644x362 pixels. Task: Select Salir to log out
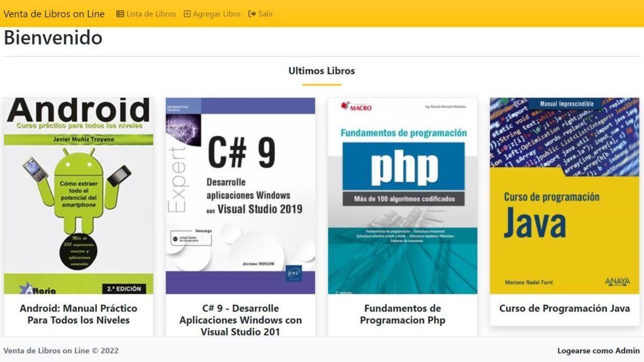[261, 14]
